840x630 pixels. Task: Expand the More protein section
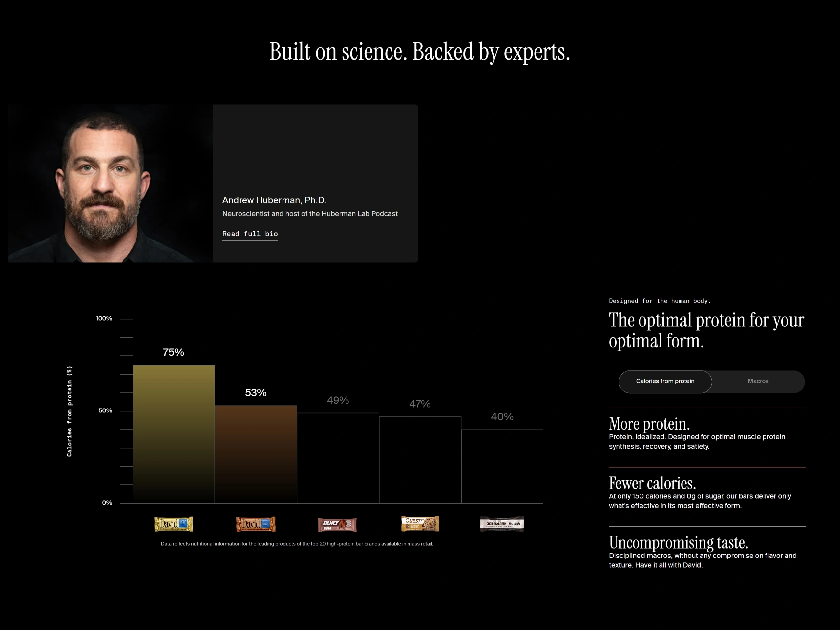click(649, 424)
